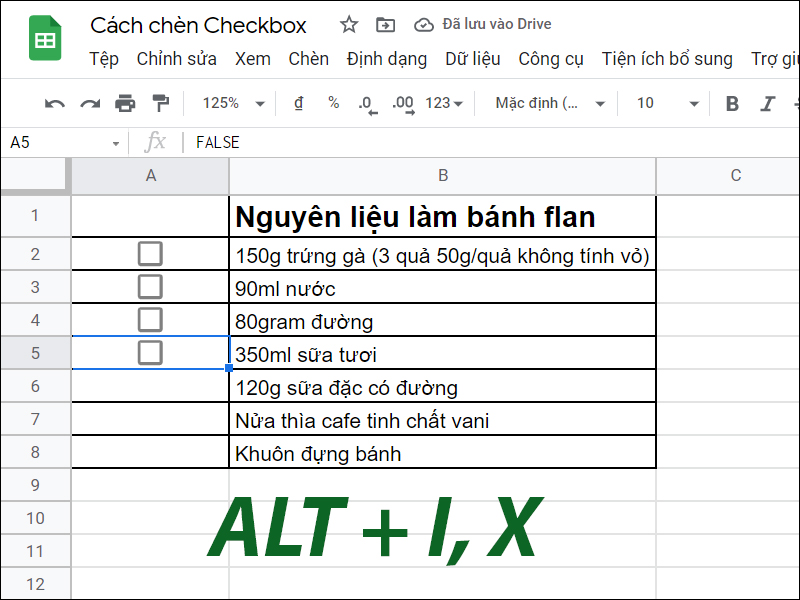
Task: Click the Đã lưu vào Drive status
Action: coord(497,24)
